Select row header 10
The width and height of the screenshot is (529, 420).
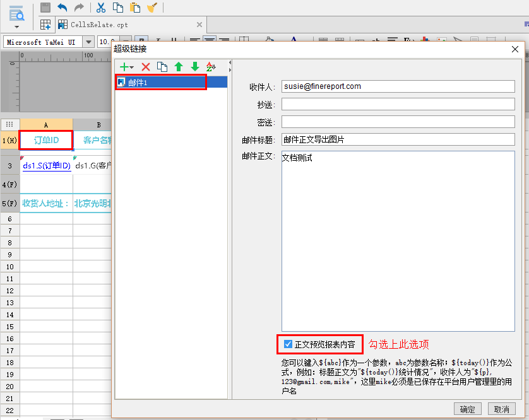pos(9,267)
